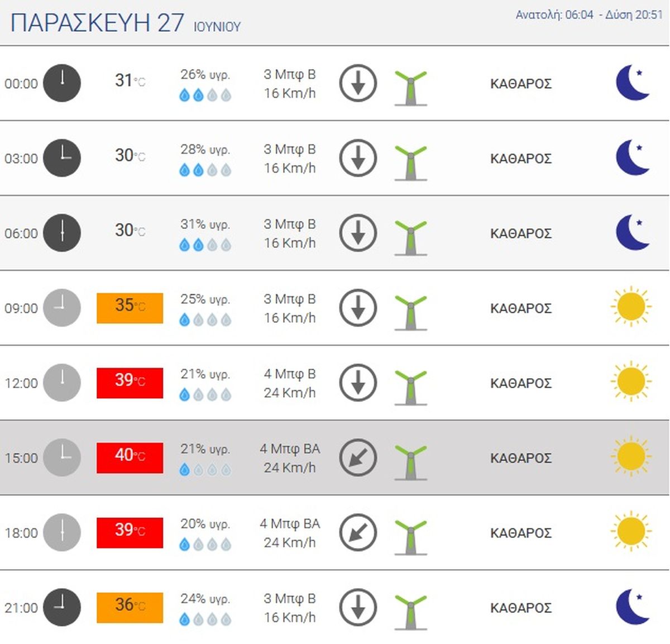
Task: Click the north wind arrow at 21:00
Action: tap(358, 607)
